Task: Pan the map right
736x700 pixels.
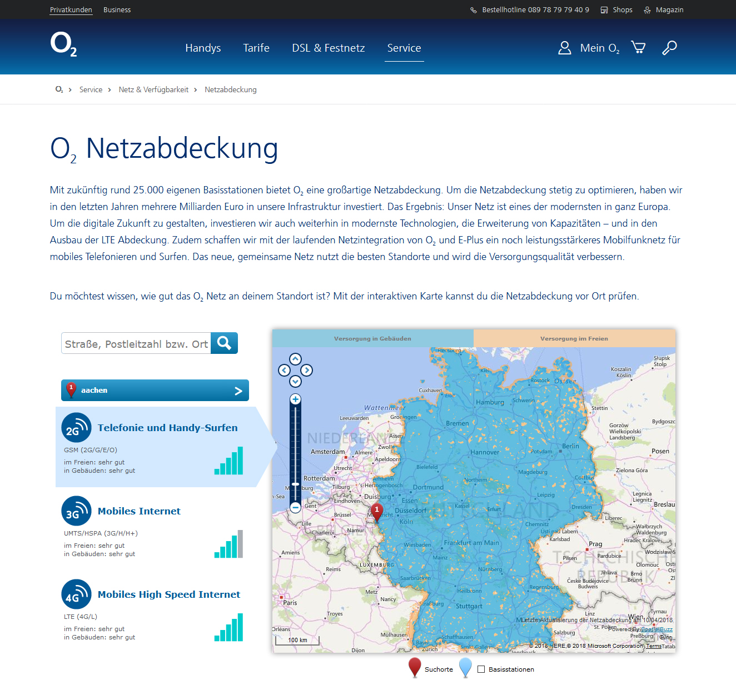Action: click(307, 370)
